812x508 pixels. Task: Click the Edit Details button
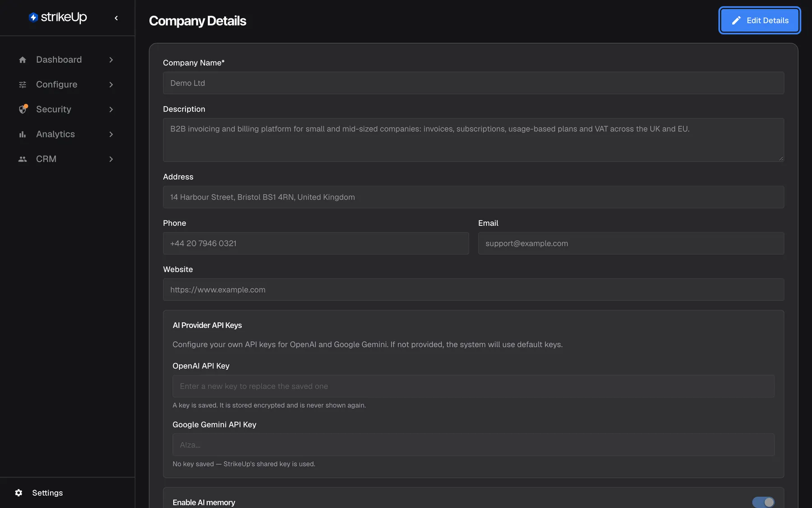click(760, 20)
